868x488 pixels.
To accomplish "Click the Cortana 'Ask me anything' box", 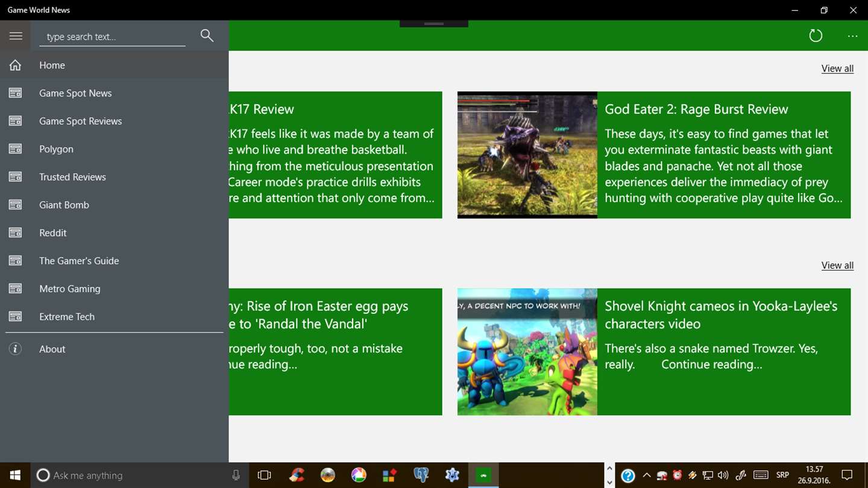I will click(x=139, y=475).
